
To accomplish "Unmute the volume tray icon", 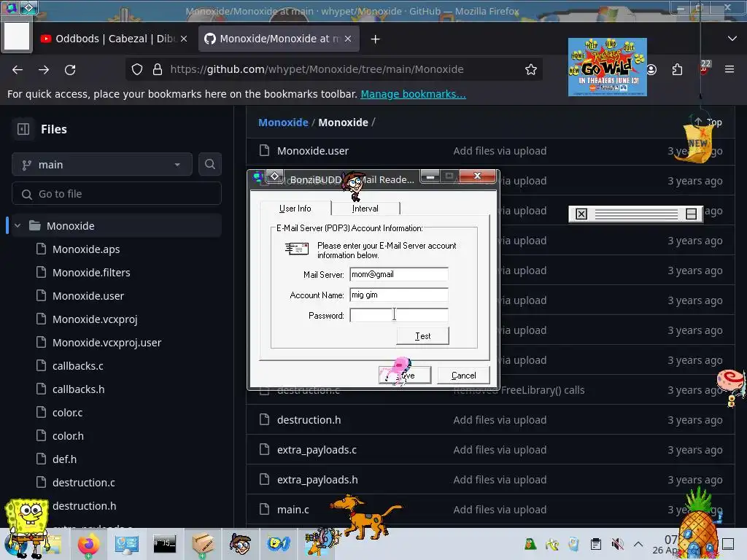I will [x=617, y=544].
